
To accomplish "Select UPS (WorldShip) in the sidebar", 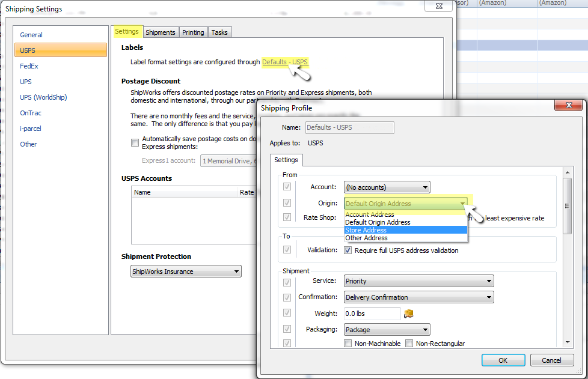I will pos(61,97).
